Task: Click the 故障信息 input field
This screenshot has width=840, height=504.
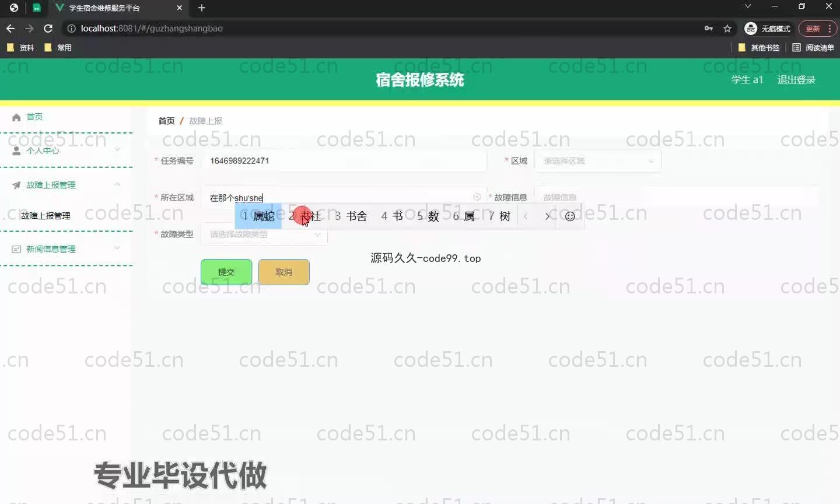Action: [x=677, y=197]
